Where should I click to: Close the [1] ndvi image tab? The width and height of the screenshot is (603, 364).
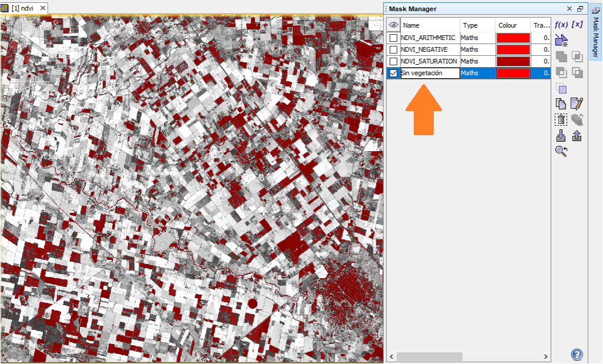pyautogui.click(x=43, y=8)
